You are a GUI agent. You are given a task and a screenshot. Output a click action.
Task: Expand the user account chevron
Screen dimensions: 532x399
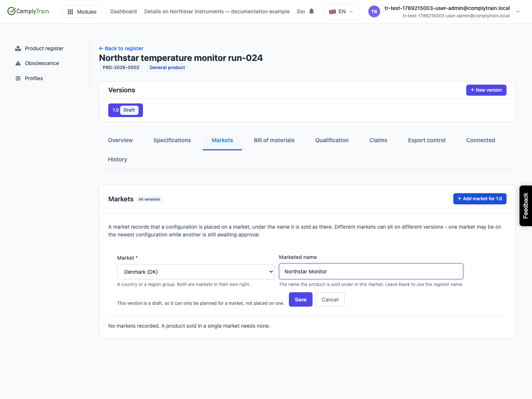(x=518, y=11)
